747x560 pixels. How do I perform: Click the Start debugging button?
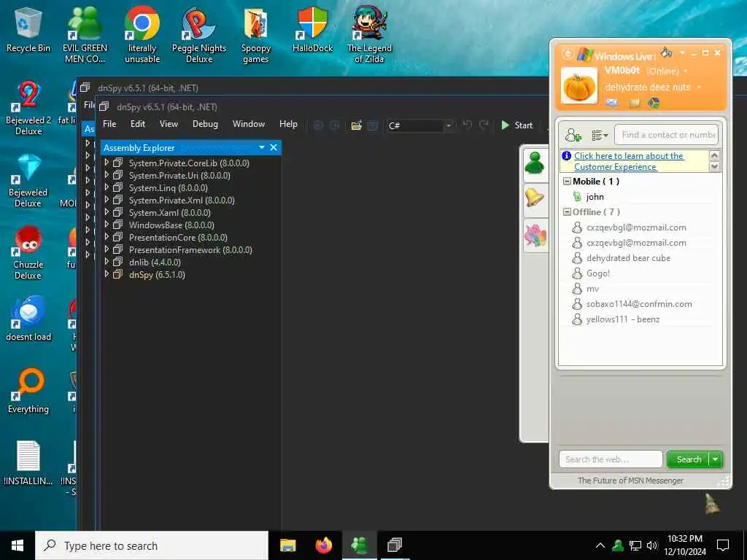517,125
